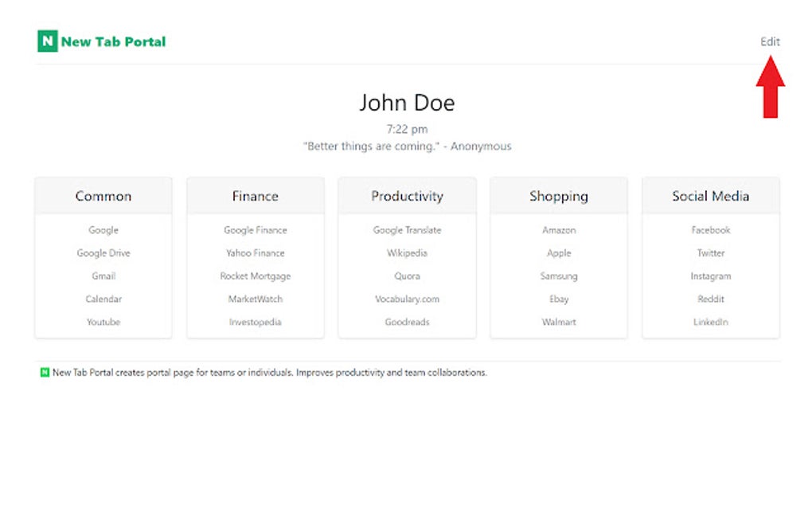The height and width of the screenshot is (508, 812).
Task: Open the Goodreads link
Action: (x=407, y=322)
